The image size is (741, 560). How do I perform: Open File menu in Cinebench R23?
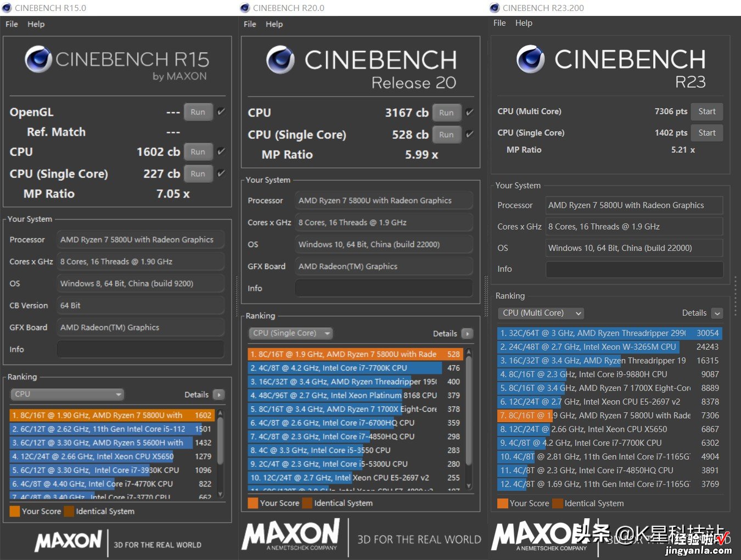tap(499, 23)
